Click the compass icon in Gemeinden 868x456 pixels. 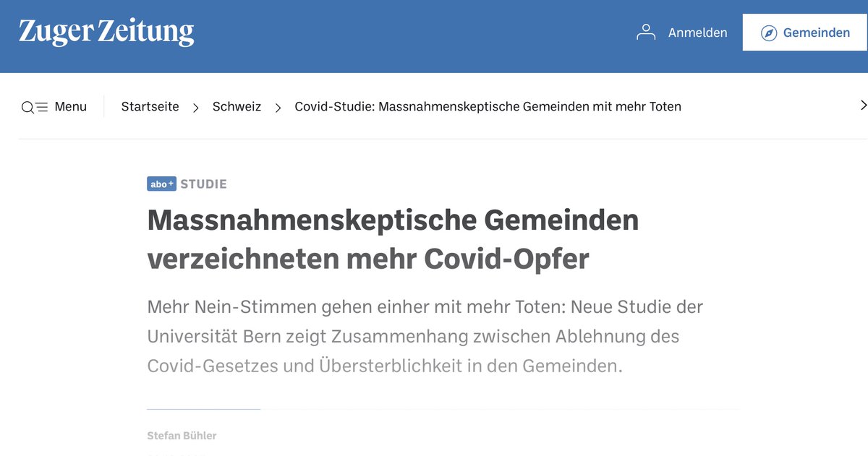769,33
